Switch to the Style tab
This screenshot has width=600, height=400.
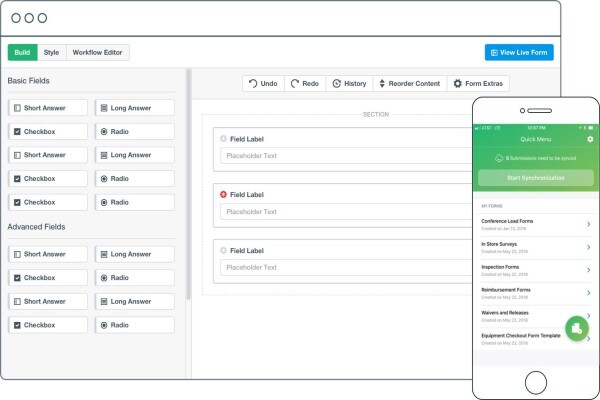pos(52,52)
